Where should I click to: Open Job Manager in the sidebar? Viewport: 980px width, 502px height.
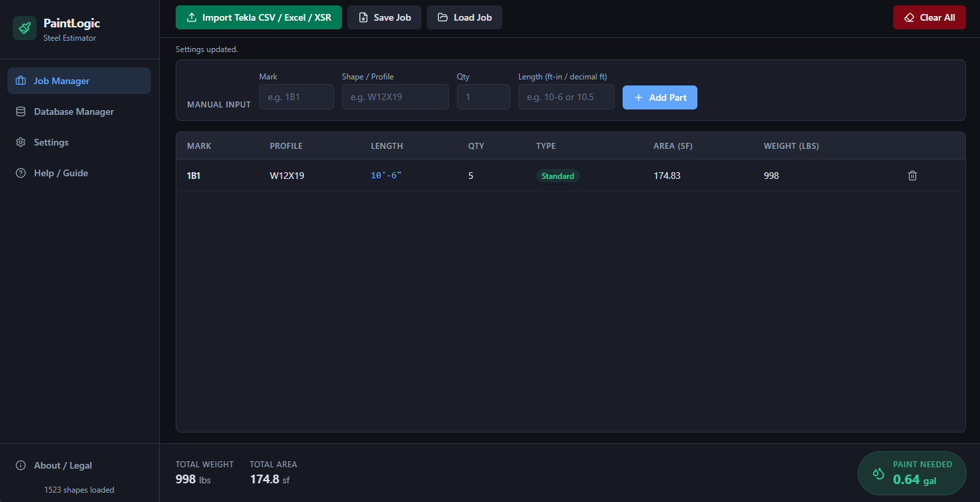coord(79,81)
